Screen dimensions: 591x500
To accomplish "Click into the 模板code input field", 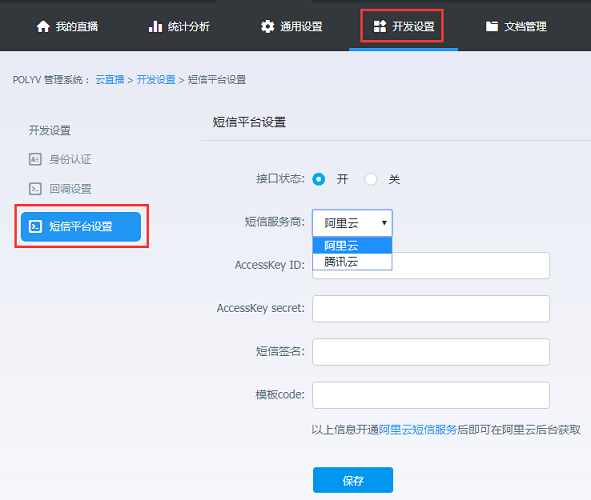I will click(431, 395).
